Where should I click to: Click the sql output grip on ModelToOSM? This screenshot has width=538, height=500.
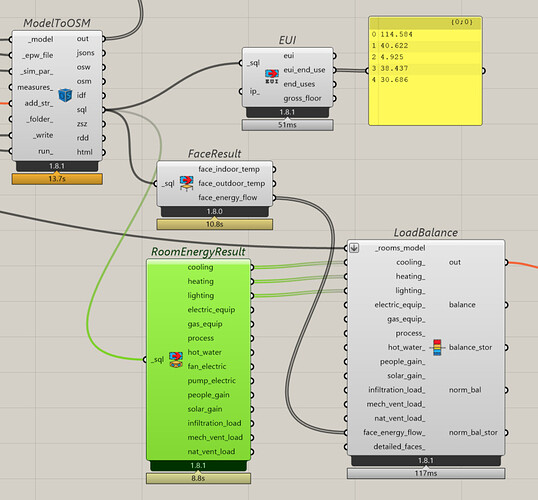point(103,110)
